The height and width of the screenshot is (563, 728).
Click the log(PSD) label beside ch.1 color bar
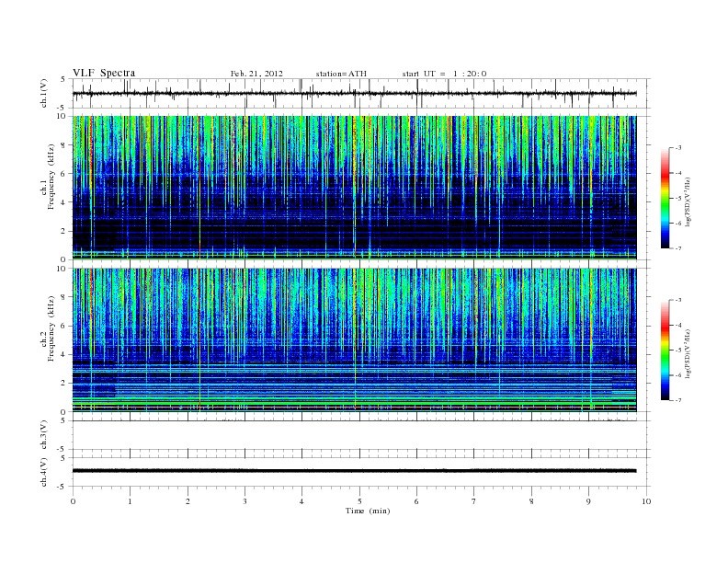(x=688, y=201)
